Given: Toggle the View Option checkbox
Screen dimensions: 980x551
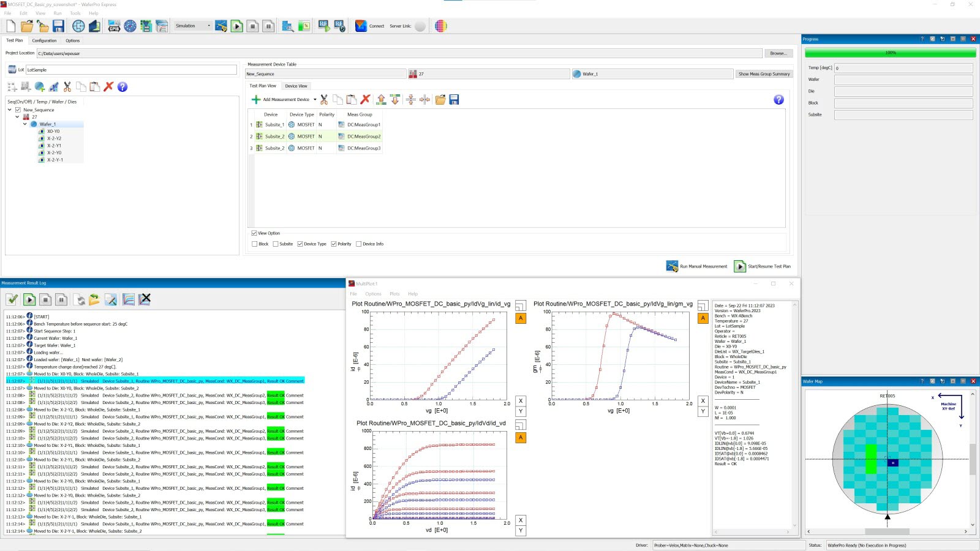Looking at the screenshot, I should (x=254, y=233).
